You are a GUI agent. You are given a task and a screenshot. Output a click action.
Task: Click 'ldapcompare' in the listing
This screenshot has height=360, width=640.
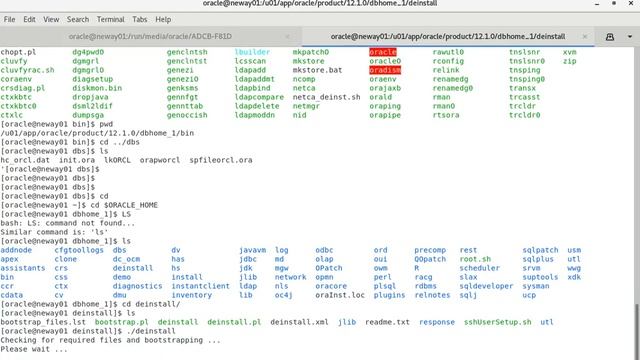(x=259, y=97)
